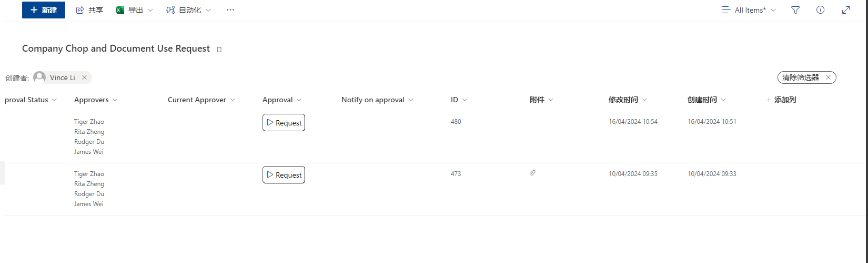Open the ID column header dropdown
Screen dimensions: 868x263
(459, 100)
